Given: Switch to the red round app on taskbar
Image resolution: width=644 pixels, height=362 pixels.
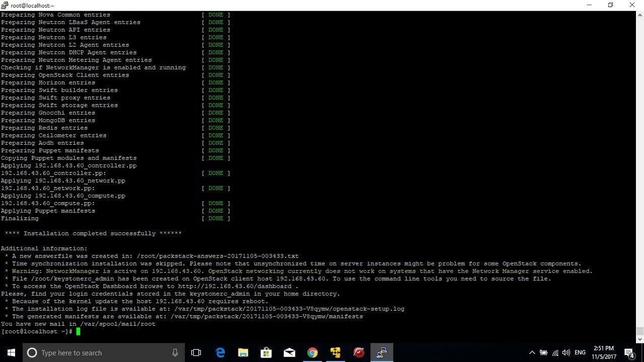Looking at the screenshot, I should click(359, 352).
